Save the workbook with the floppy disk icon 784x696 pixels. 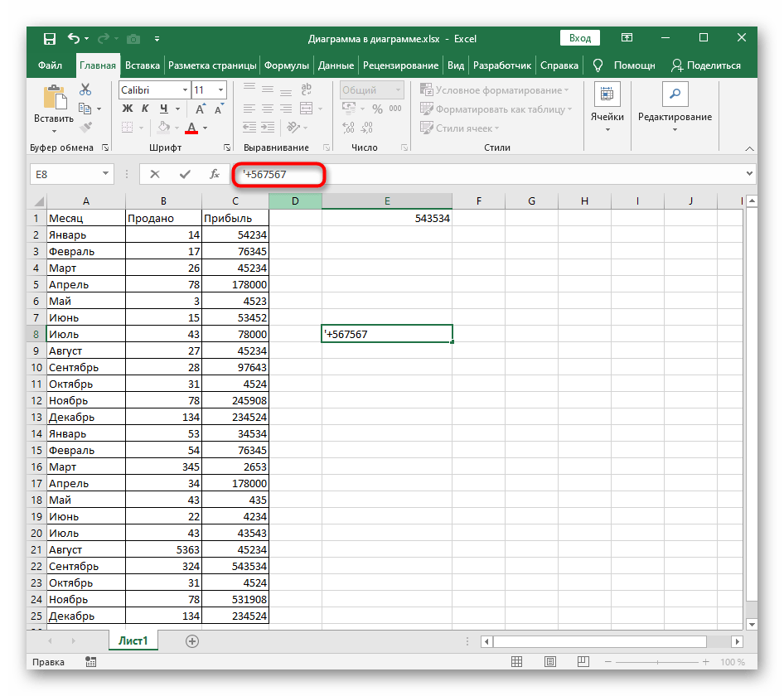coord(50,38)
